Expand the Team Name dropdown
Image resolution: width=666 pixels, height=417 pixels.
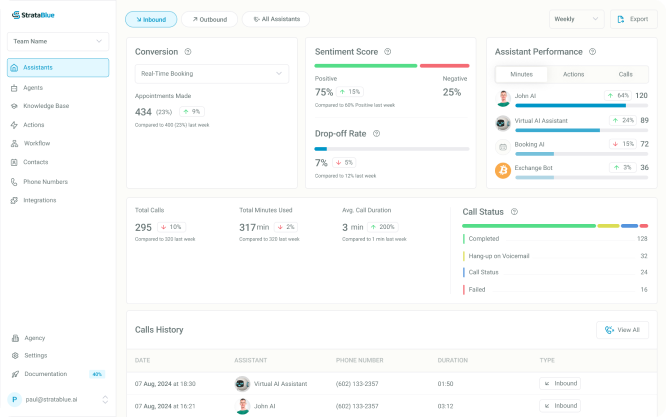coord(58,41)
